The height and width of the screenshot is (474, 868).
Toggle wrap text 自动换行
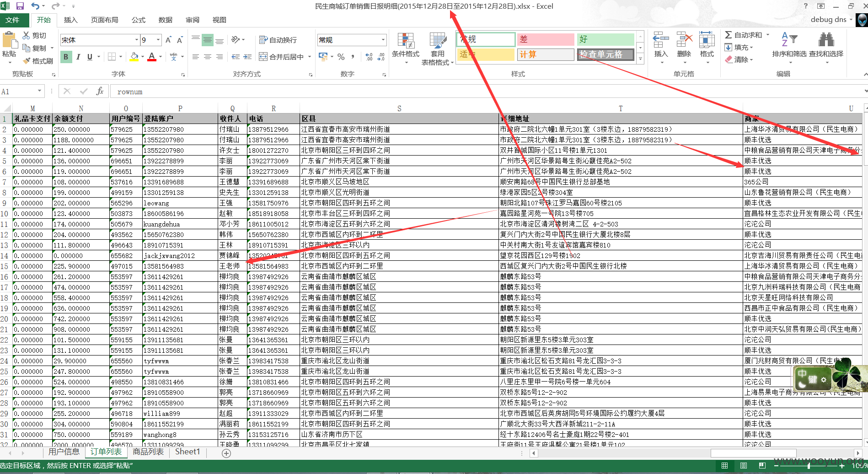click(278, 40)
